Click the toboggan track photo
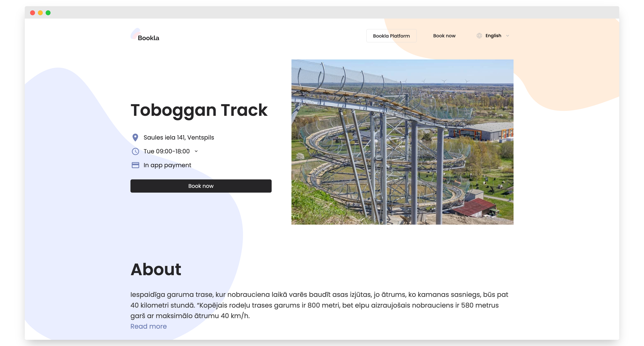Screen dimensions: 644x346 pyautogui.click(x=402, y=142)
